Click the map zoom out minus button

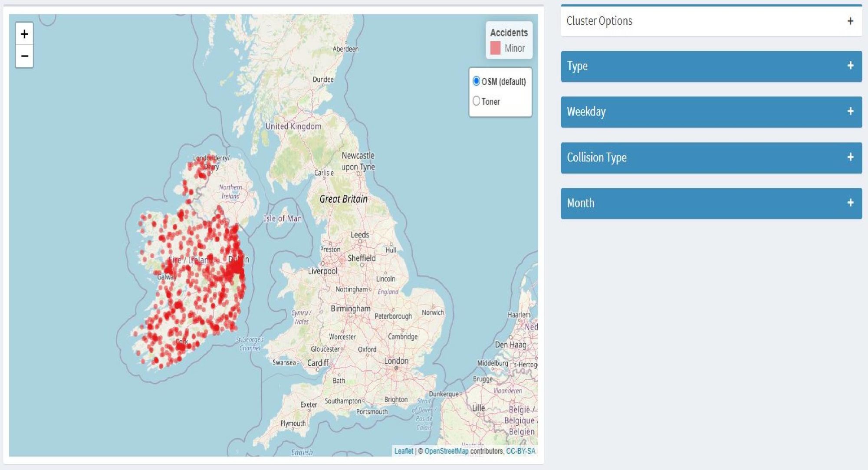click(24, 56)
